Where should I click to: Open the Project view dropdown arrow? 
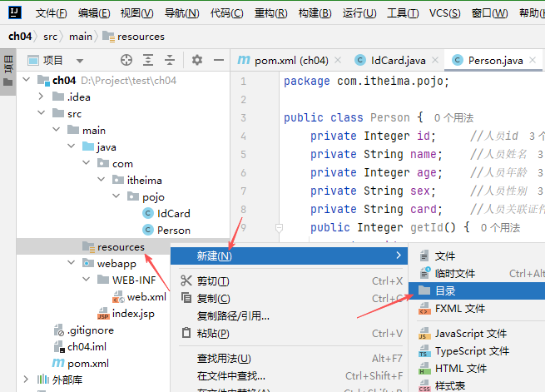pos(80,60)
